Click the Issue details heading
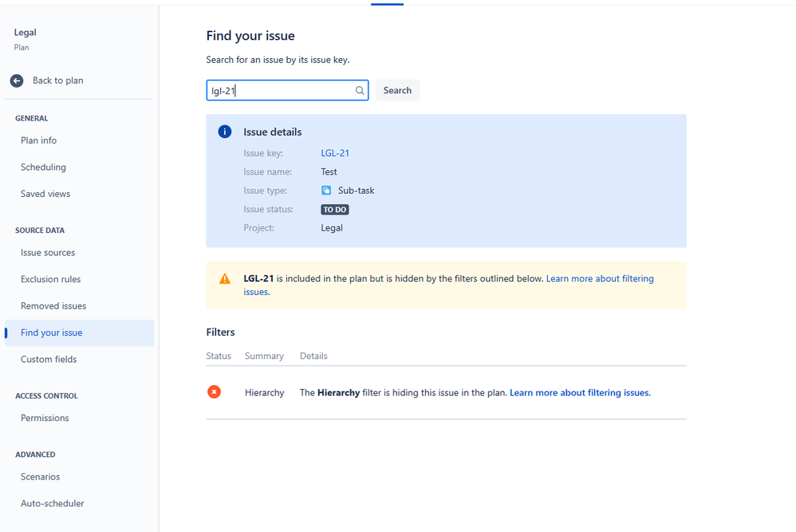Screen dimensions: 796x532 pyautogui.click(x=273, y=132)
